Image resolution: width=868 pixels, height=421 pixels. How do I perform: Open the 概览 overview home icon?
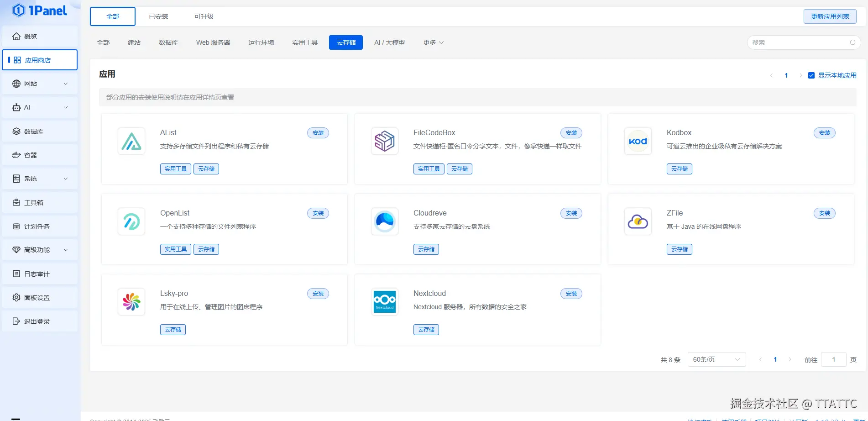(x=16, y=37)
